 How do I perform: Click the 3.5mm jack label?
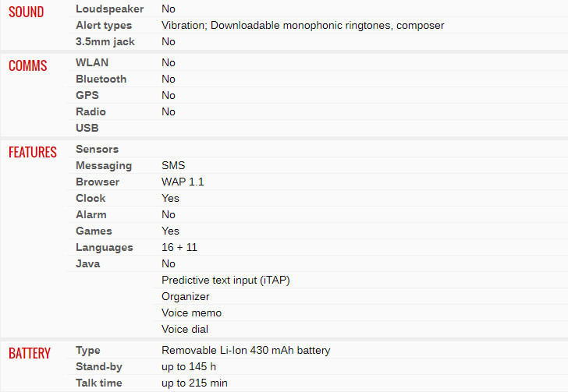click(105, 41)
